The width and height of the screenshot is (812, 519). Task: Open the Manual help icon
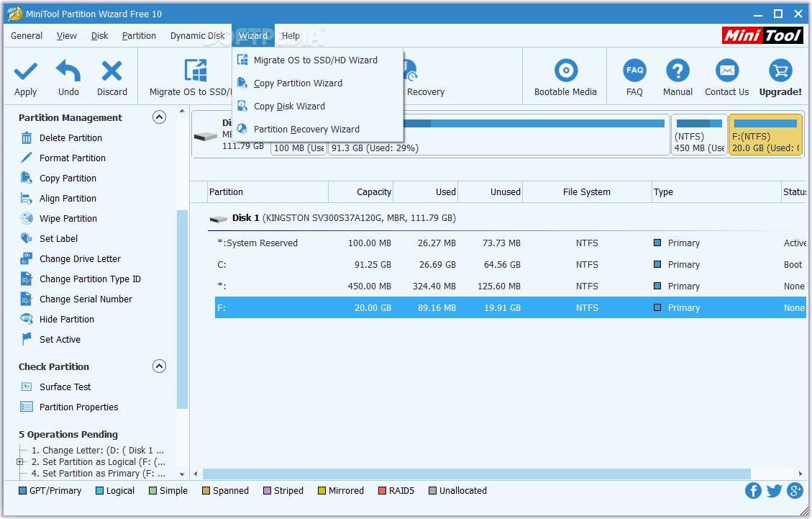[678, 71]
